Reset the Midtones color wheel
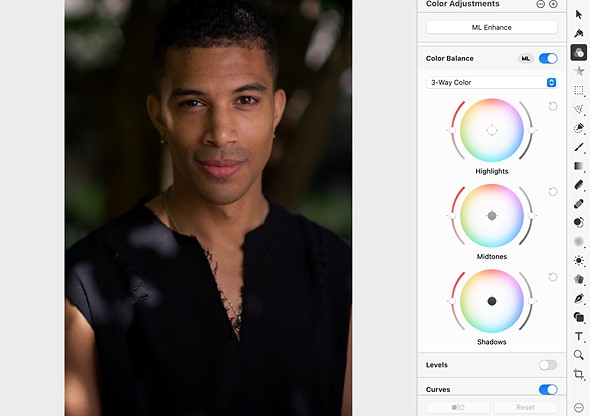This screenshot has width=590, height=416. 553,192
